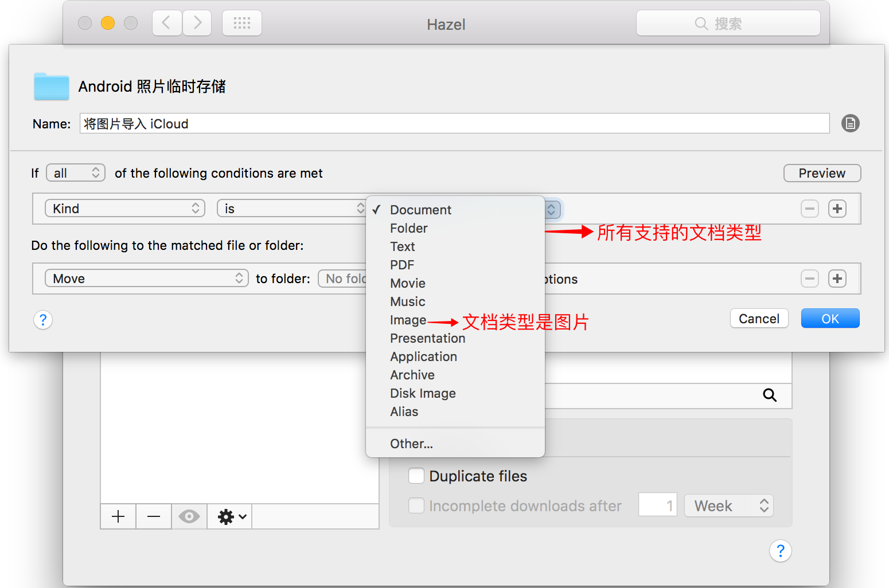Click the add rule plus button
Viewport: 889px width, 588px height.
click(x=118, y=516)
